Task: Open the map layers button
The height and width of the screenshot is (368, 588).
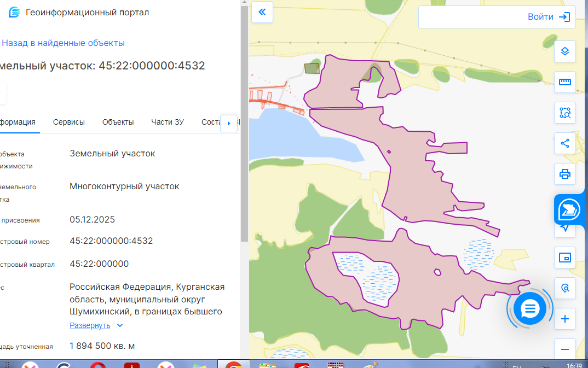Action: click(565, 51)
